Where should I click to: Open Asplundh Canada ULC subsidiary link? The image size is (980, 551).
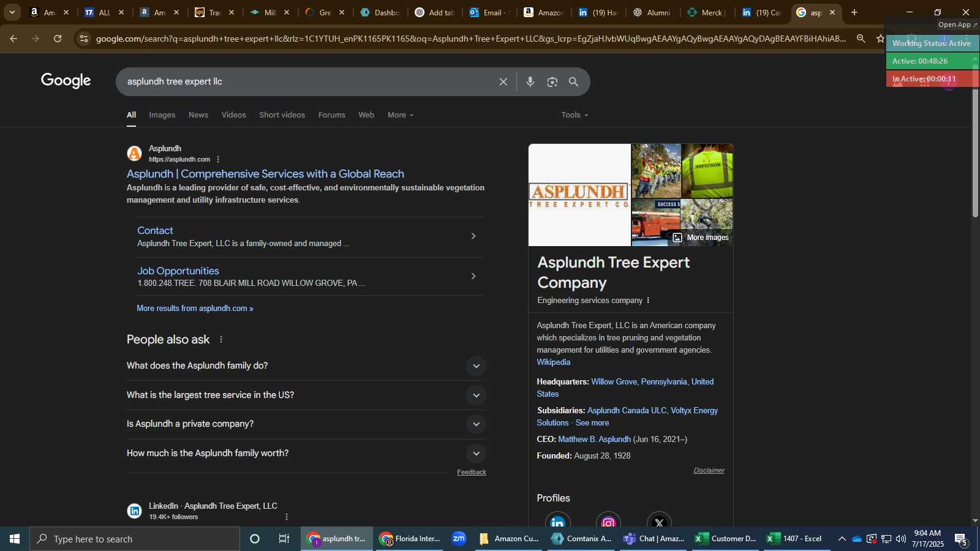(627, 411)
